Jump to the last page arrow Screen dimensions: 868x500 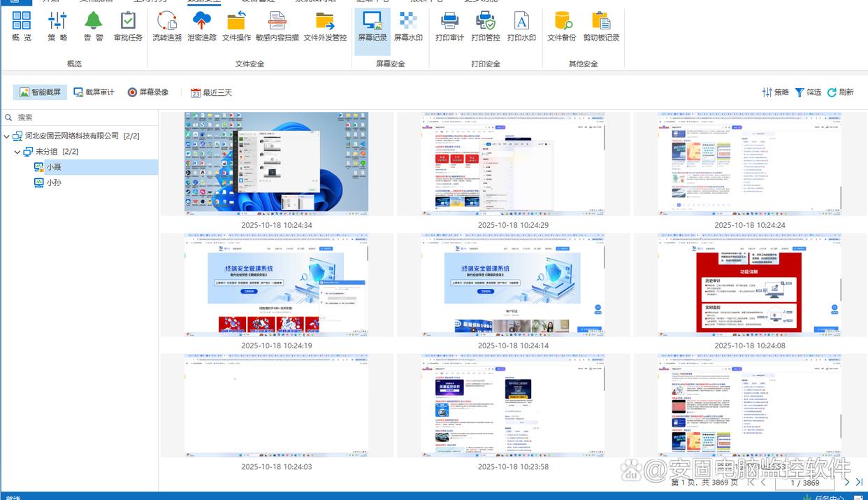click(x=859, y=482)
